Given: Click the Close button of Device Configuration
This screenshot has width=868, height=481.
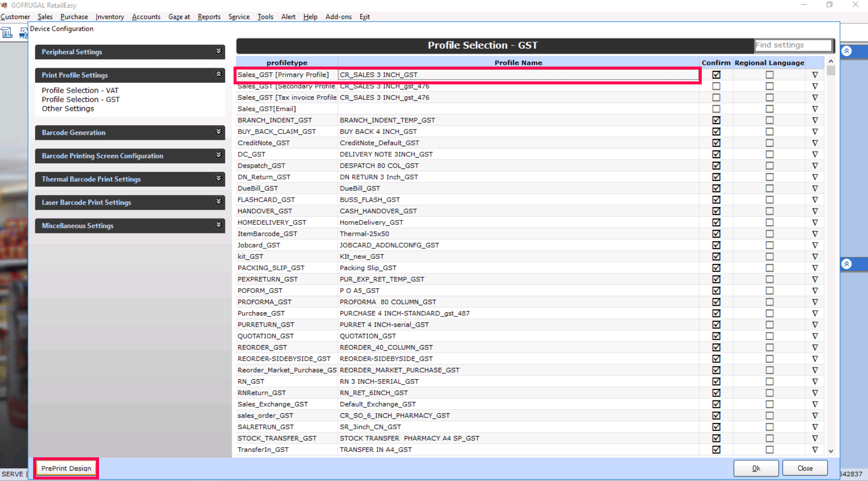Looking at the screenshot, I should [805, 468].
